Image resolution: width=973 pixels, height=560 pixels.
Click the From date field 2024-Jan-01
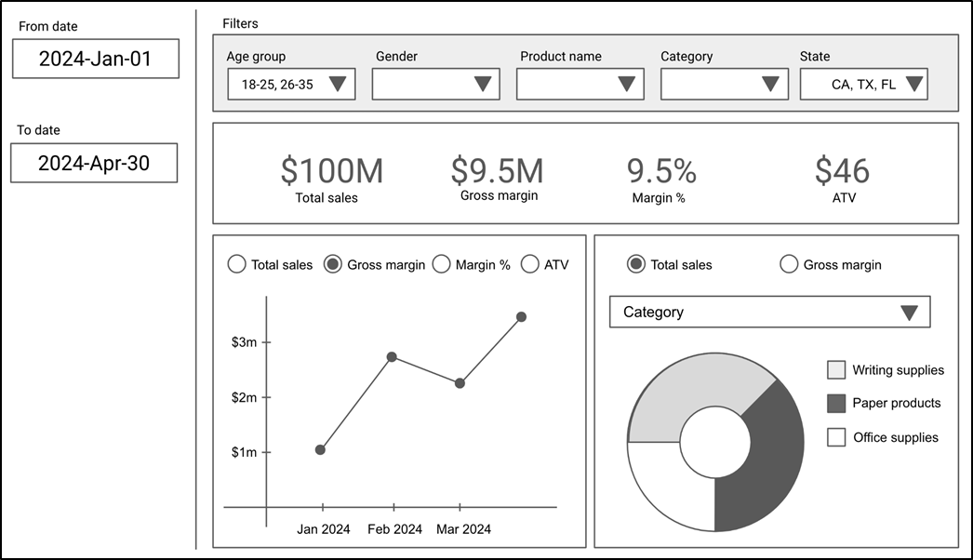coord(96,59)
